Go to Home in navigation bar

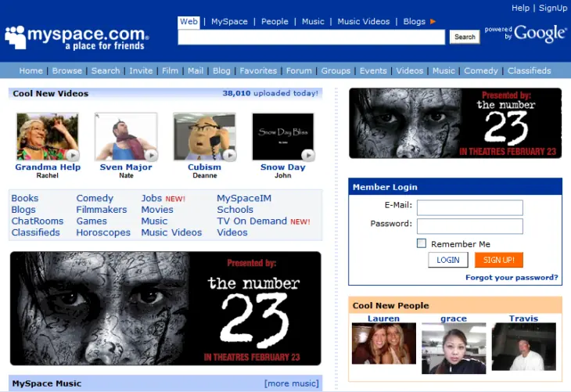pyautogui.click(x=31, y=70)
